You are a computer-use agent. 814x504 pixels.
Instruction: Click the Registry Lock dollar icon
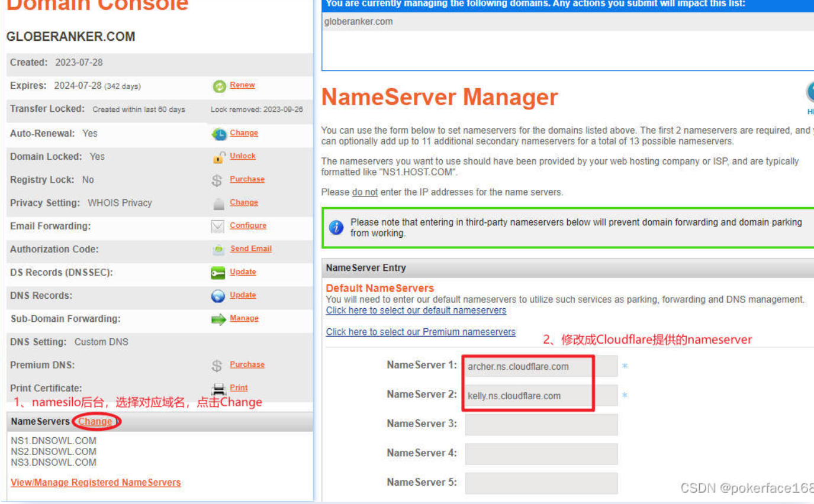pos(217,180)
